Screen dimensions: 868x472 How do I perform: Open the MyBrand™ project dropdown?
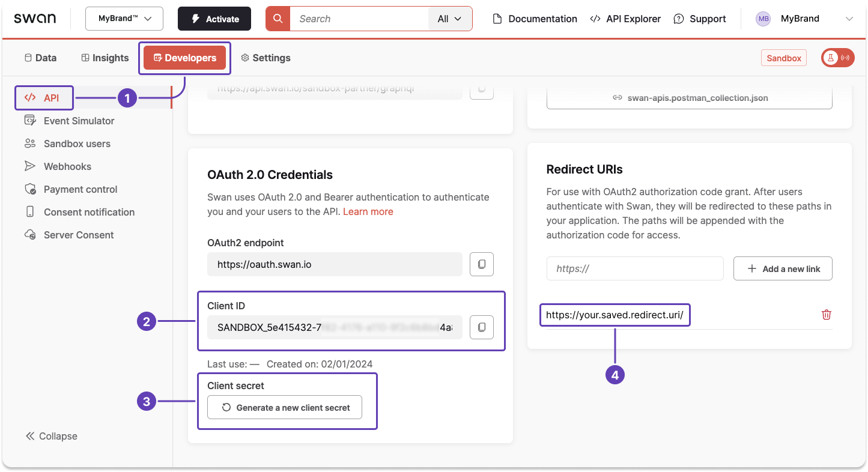click(x=124, y=19)
